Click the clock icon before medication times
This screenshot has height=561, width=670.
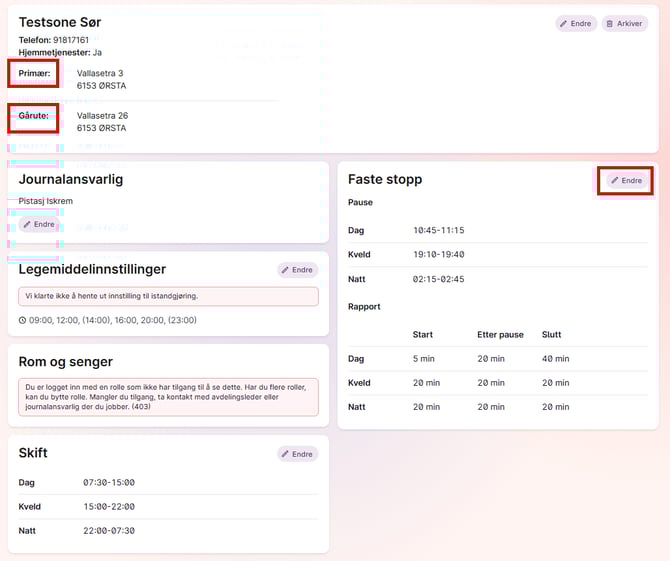22,320
